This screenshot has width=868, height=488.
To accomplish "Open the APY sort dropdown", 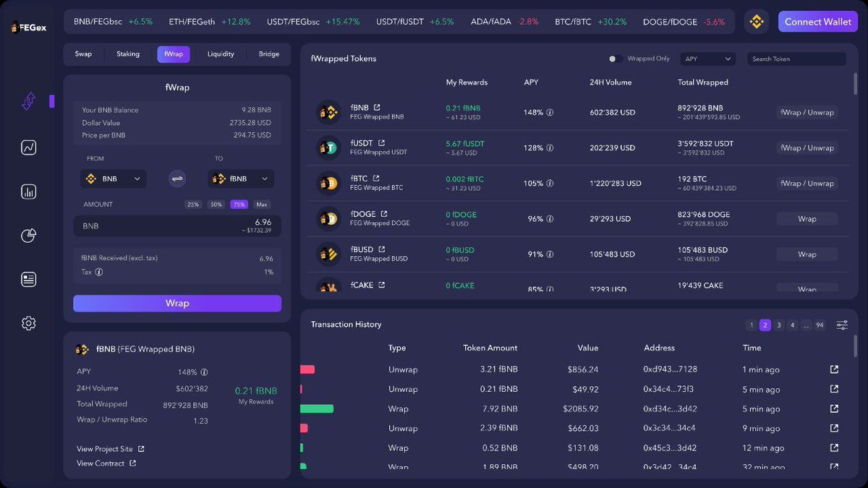I will pyautogui.click(x=707, y=59).
